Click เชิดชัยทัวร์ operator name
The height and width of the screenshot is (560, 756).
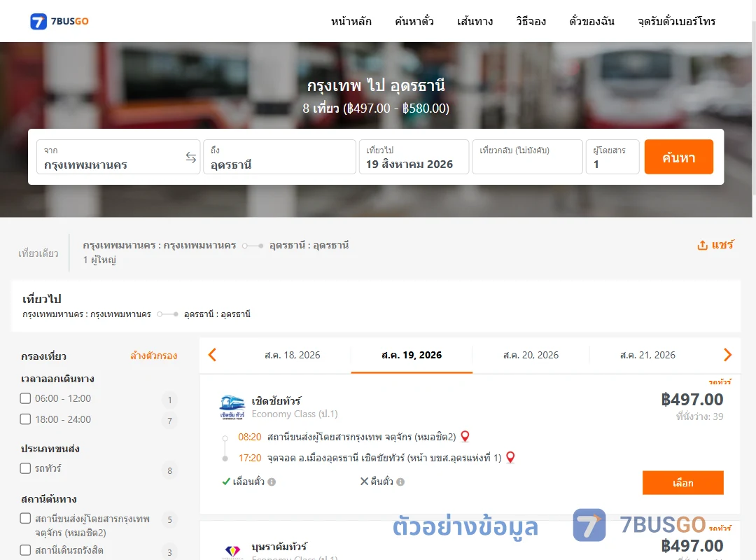[276, 401]
